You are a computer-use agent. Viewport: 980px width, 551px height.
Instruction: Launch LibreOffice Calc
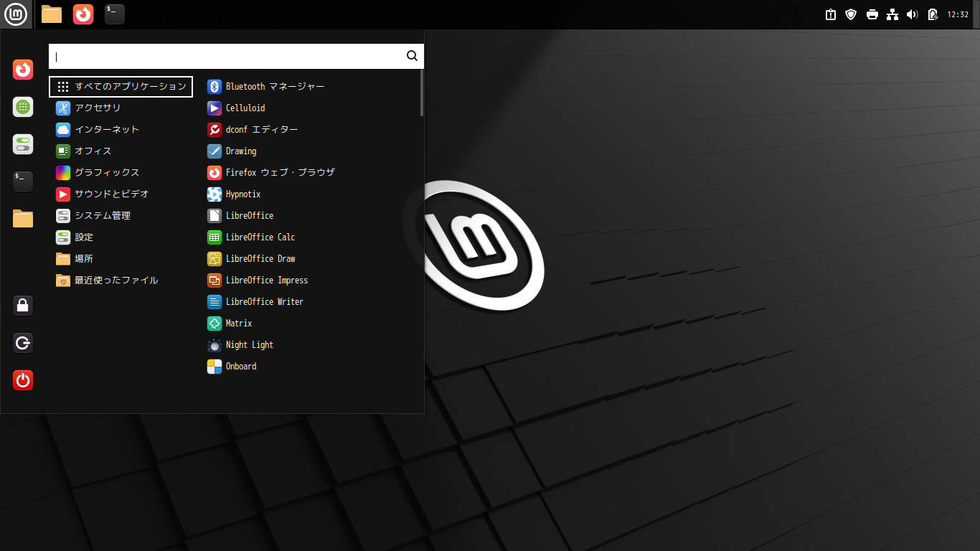click(310, 237)
